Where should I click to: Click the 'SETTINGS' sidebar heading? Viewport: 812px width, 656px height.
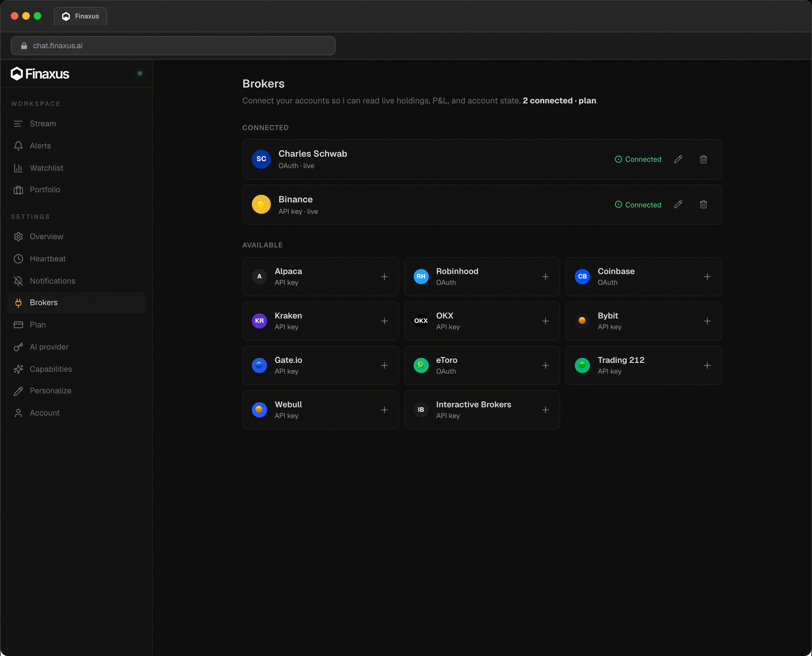pos(30,217)
